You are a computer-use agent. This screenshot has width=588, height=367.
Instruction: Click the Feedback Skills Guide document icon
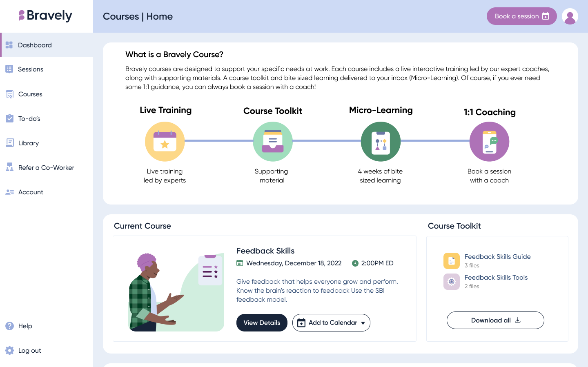pyautogui.click(x=452, y=261)
